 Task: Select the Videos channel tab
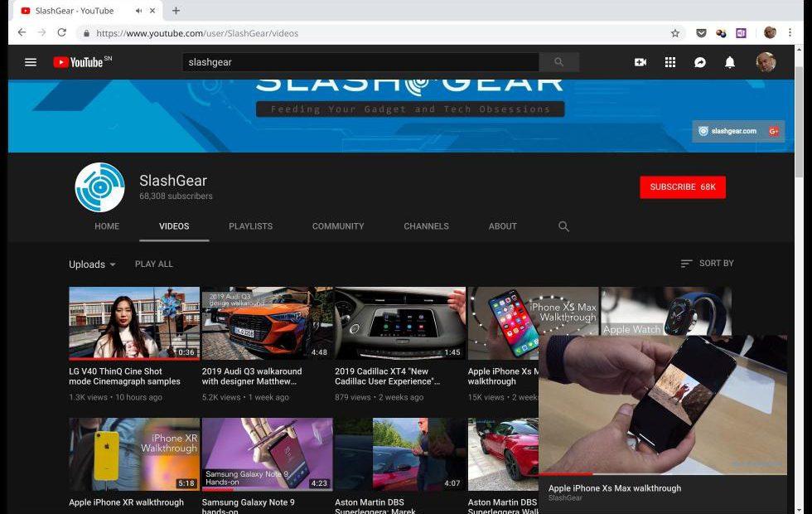tap(174, 226)
